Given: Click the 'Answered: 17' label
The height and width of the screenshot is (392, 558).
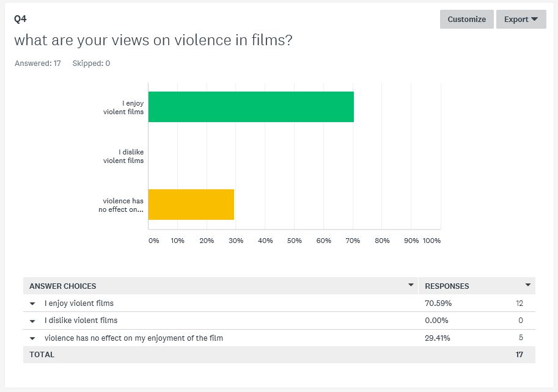Looking at the screenshot, I should click(x=38, y=64).
